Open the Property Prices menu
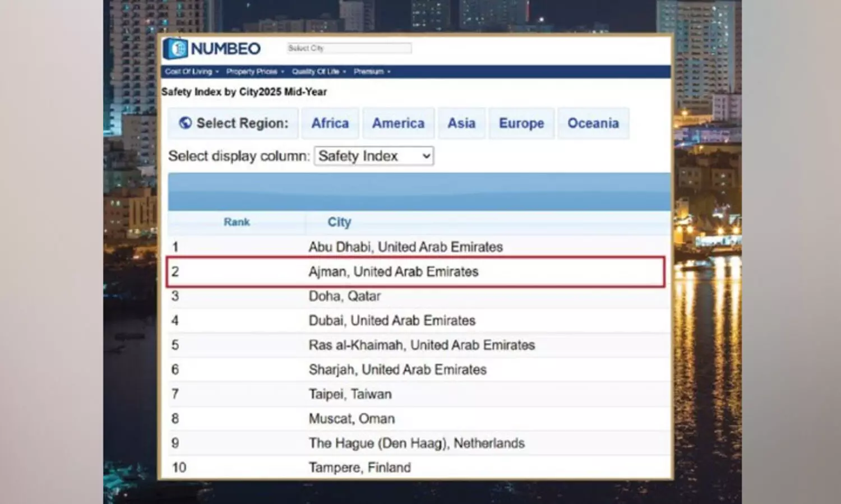841x504 pixels. point(255,72)
